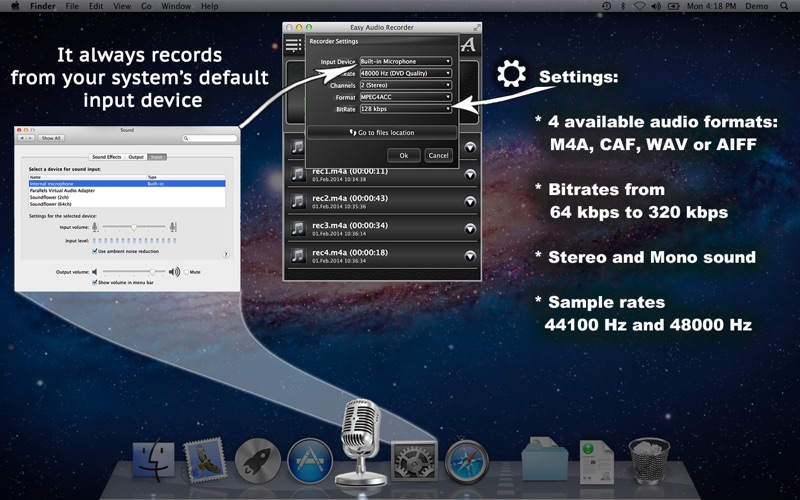This screenshot has height=500, width=800.
Task: Open the File menu
Action: point(72,6)
